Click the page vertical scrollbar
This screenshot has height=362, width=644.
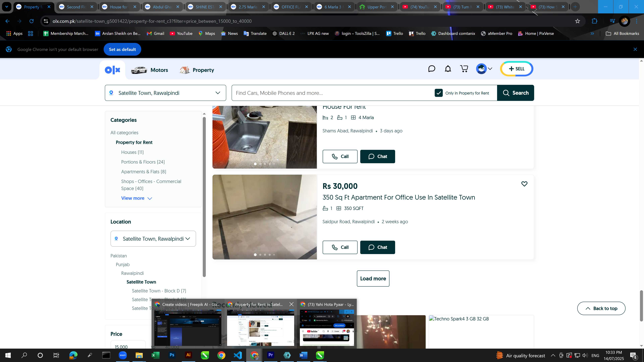(641, 306)
